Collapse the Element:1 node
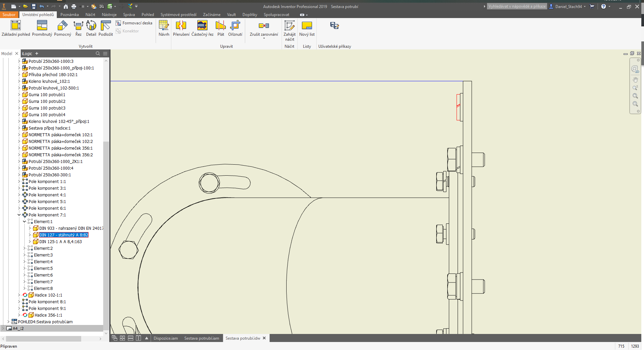644x350 pixels. coord(24,221)
